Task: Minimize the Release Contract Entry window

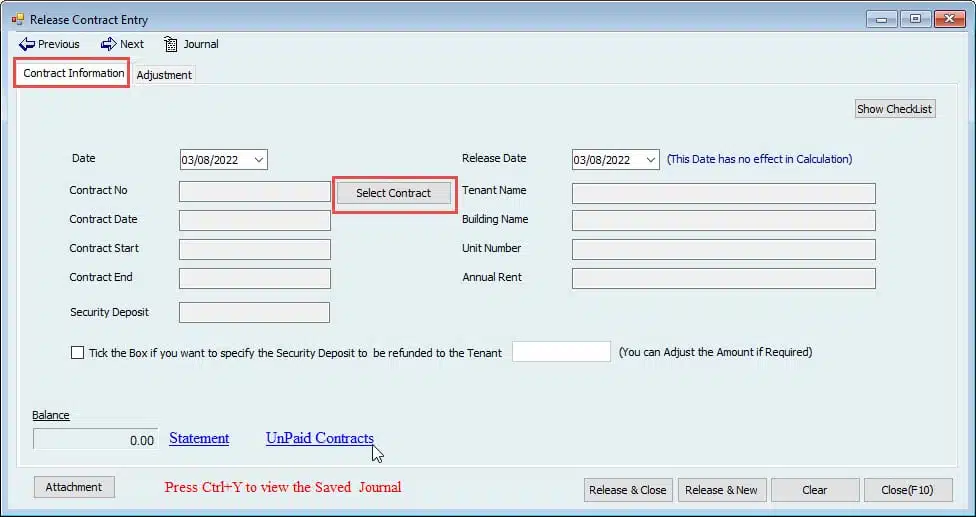Action: (881, 19)
